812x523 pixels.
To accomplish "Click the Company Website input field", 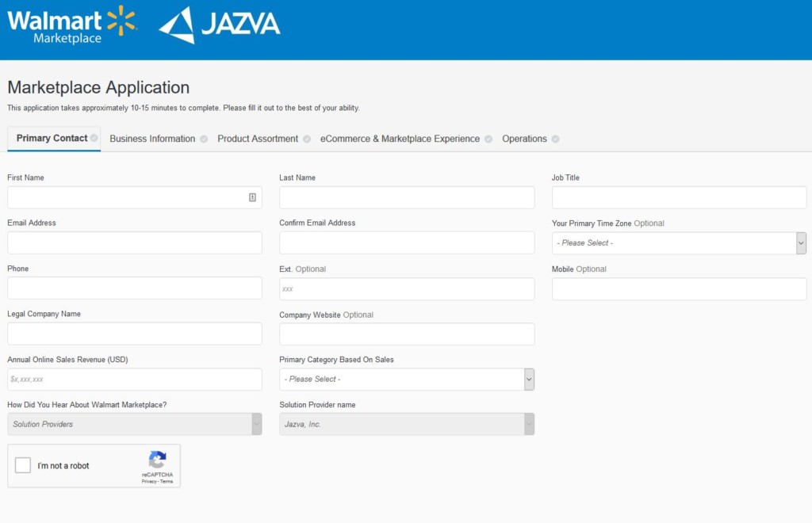I will (x=407, y=334).
